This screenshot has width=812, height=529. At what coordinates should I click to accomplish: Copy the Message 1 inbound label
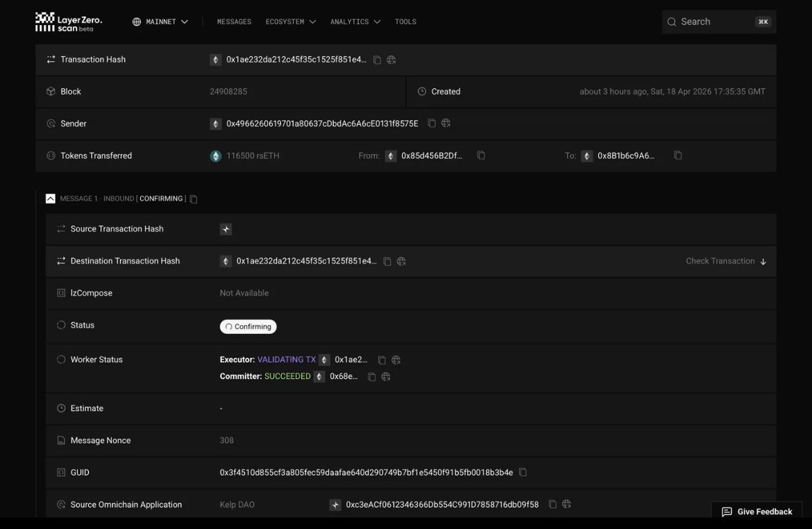click(194, 199)
